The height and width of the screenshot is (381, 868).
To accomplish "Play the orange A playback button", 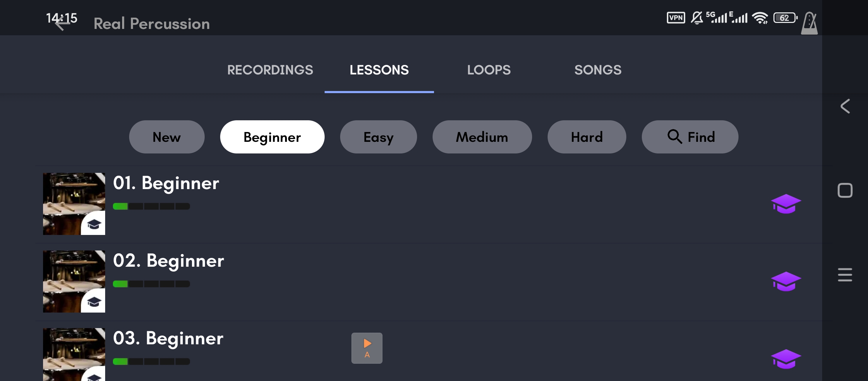I will [x=367, y=348].
